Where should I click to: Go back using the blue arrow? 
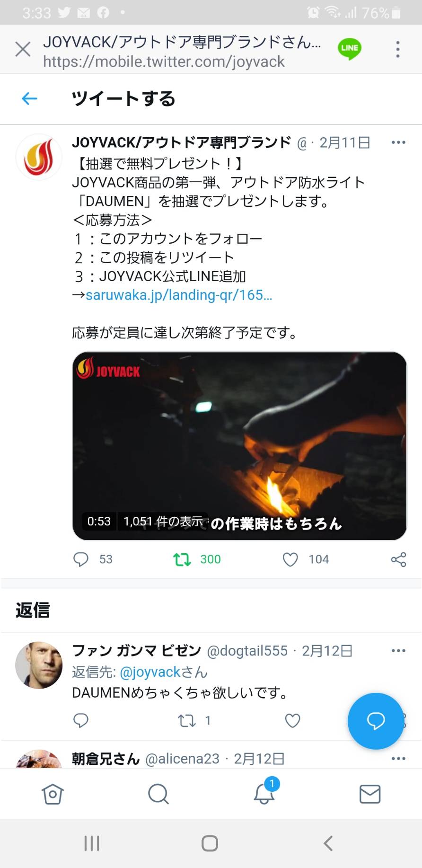coord(29,98)
